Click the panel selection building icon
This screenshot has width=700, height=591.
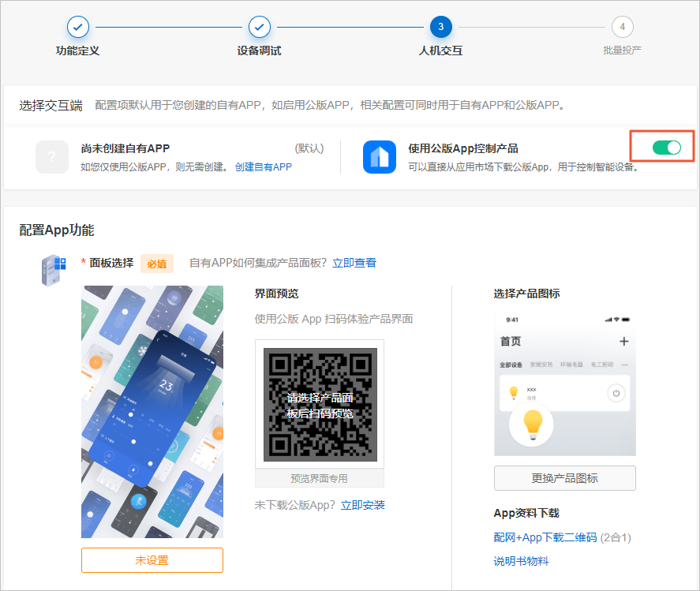[x=54, y=270]
